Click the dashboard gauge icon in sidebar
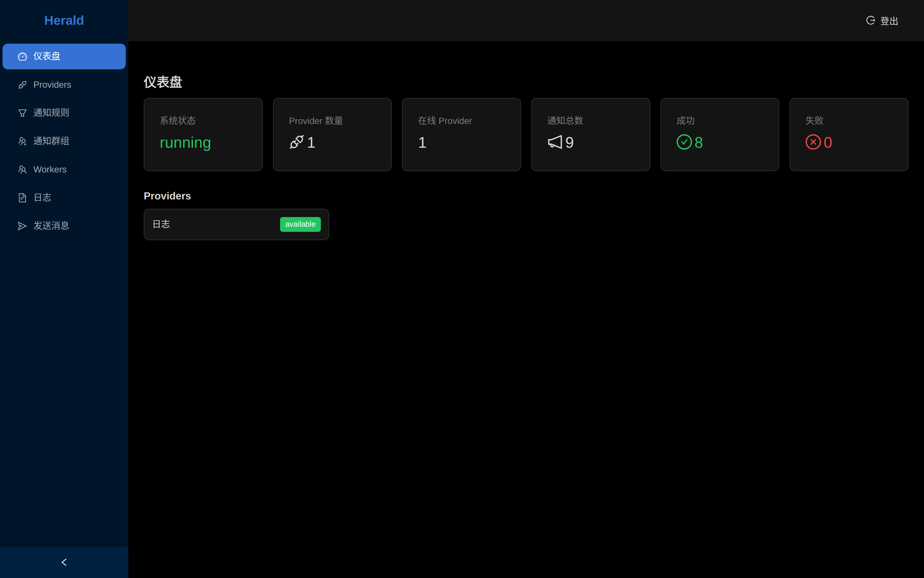The width and height of the screenshot is (924, 578). (22, 57)
